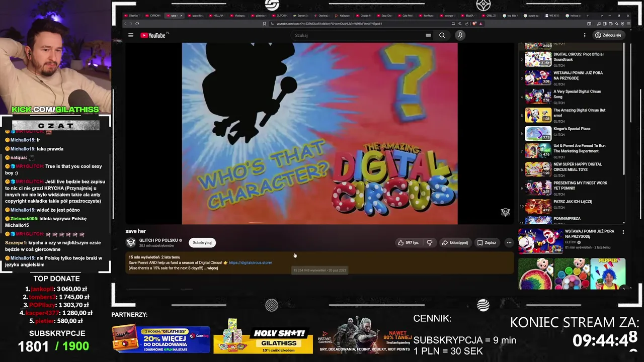Click the search magnifier button

click(x=442, y=35)
